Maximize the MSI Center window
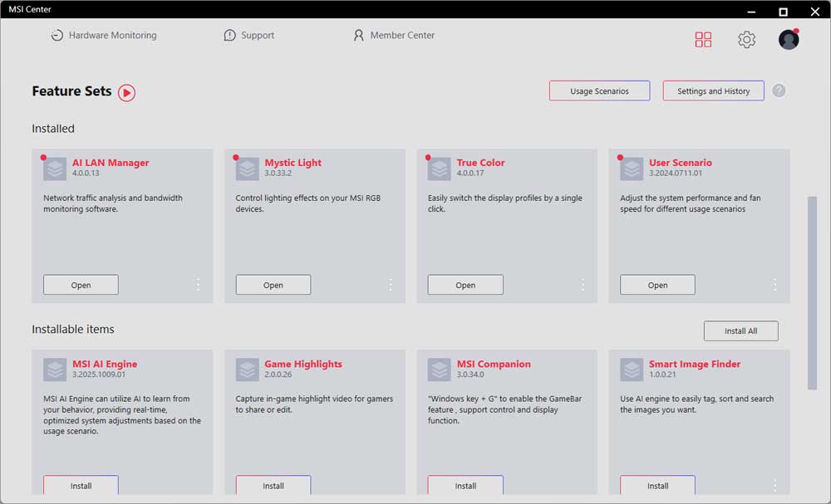 click(x=784, y=12)
